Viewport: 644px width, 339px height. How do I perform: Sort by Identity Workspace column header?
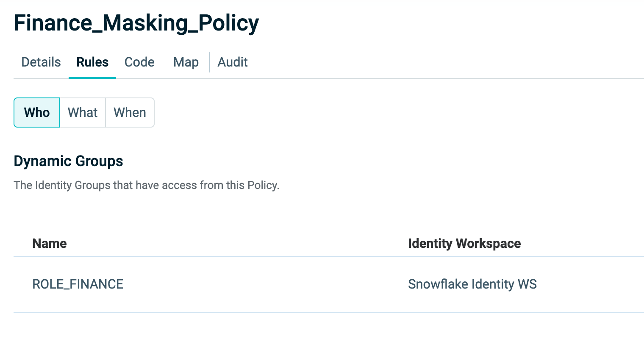464,244
